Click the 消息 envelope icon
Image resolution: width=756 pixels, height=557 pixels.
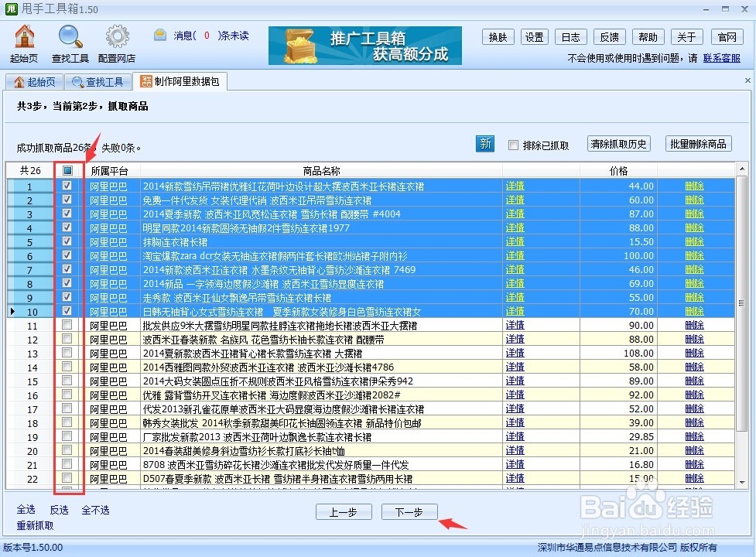click(159, 34)
